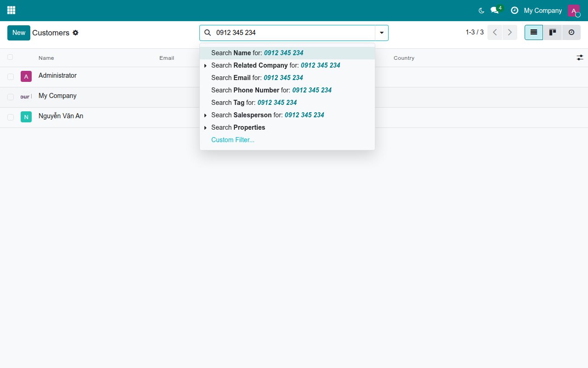Open the Custom Filter link
Screen dimensions: 588x368
[x=233, y=140]
